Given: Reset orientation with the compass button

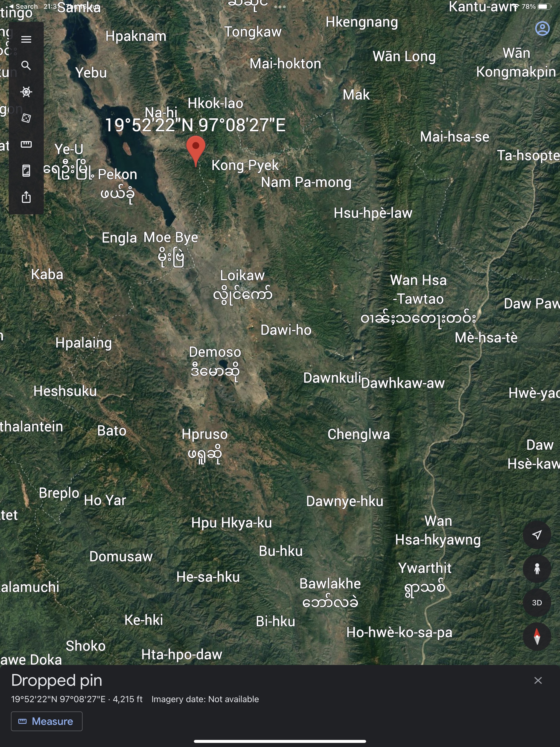Looking at the screenshot, I should 537,636.
